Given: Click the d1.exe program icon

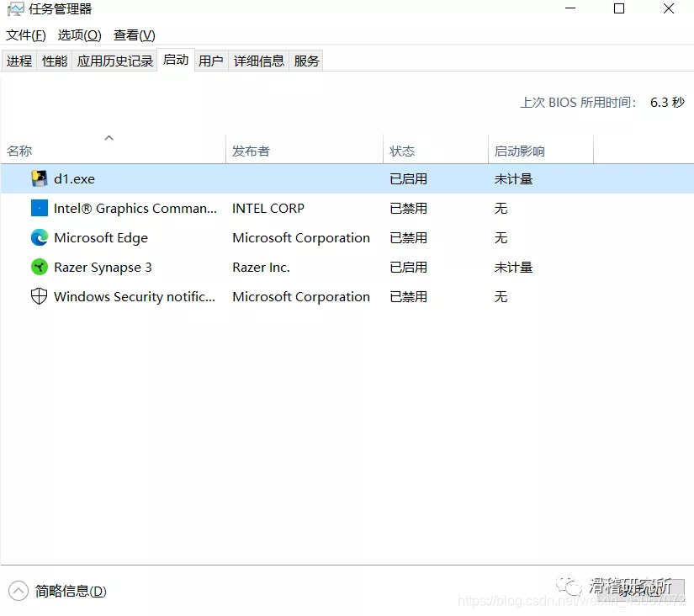Looking at the screenshot, I should pyautogui.click(x=39, y=178).
